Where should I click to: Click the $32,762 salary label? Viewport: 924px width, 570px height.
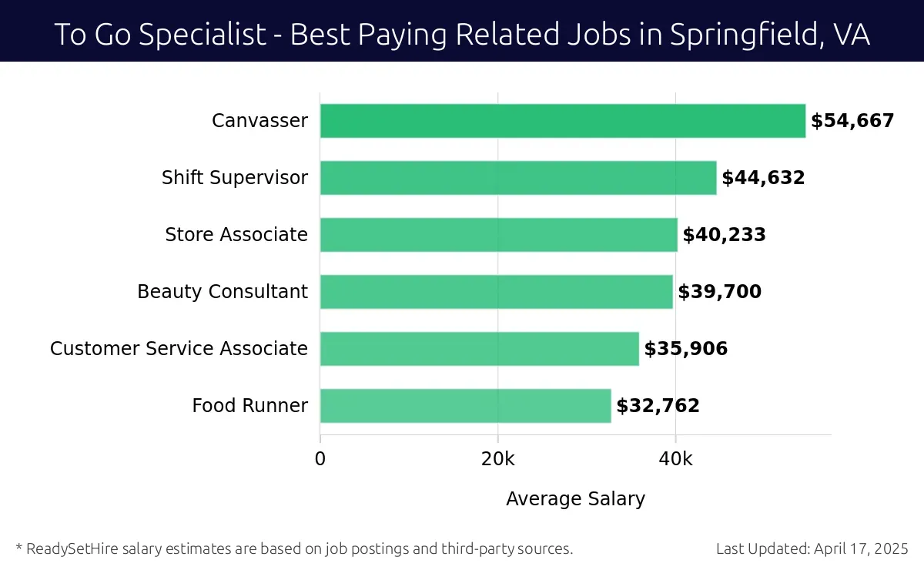pyautogui.click(x=658, y=406)
